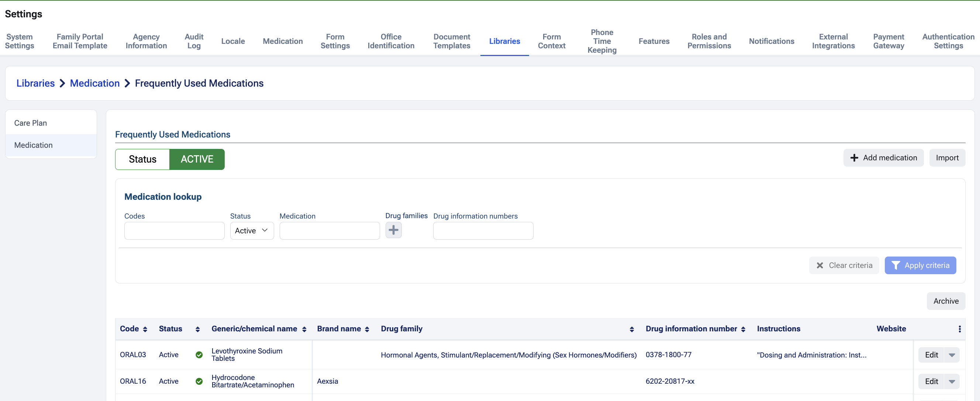Go to External Integrations tab
This screenshot has height=401, width=980.
pos(833,41)
